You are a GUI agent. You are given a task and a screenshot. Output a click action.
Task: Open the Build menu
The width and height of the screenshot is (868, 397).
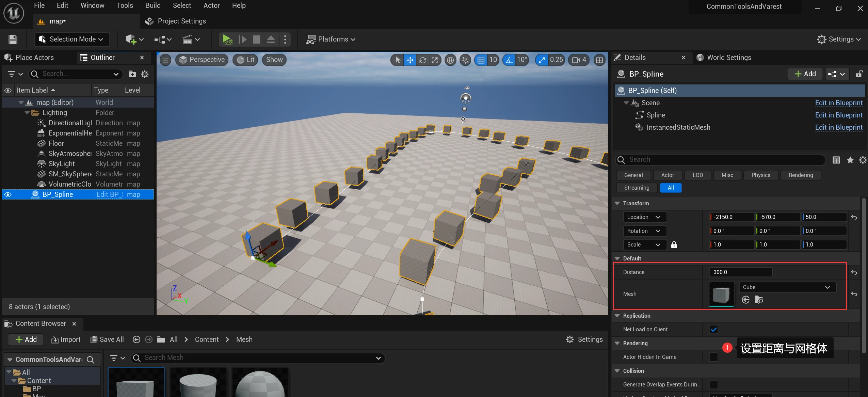153,5
